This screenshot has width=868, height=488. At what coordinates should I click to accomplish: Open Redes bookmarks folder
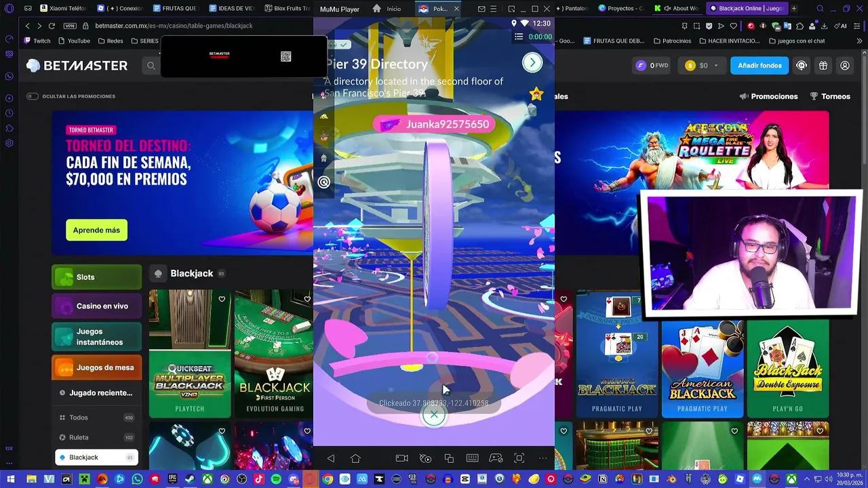(111, 41)
